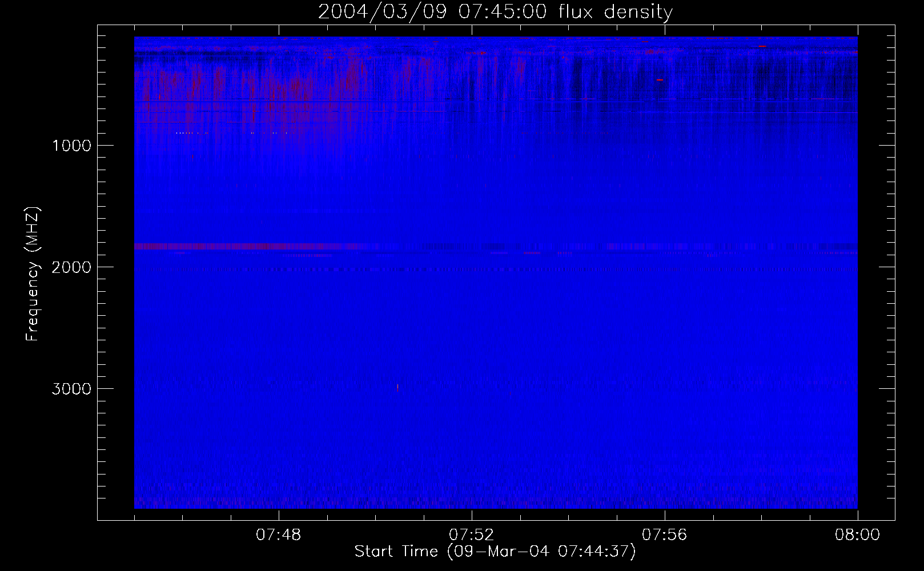Click the red spike near 3000 MHz
924x571 pixels.
[x=397, y=388]
